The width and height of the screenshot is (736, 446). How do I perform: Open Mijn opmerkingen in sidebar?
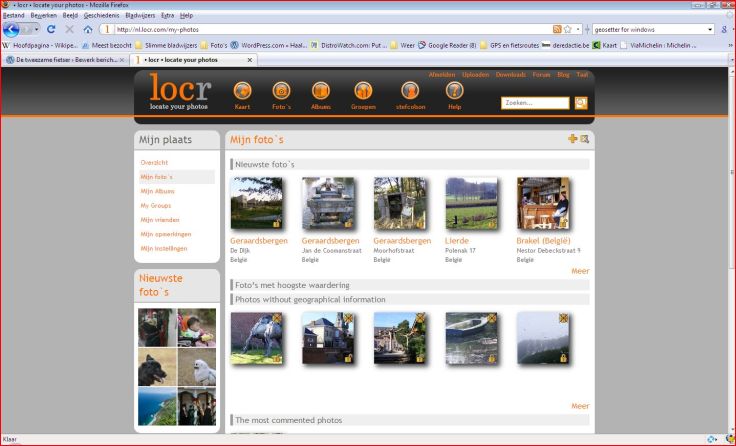point(166,234)
